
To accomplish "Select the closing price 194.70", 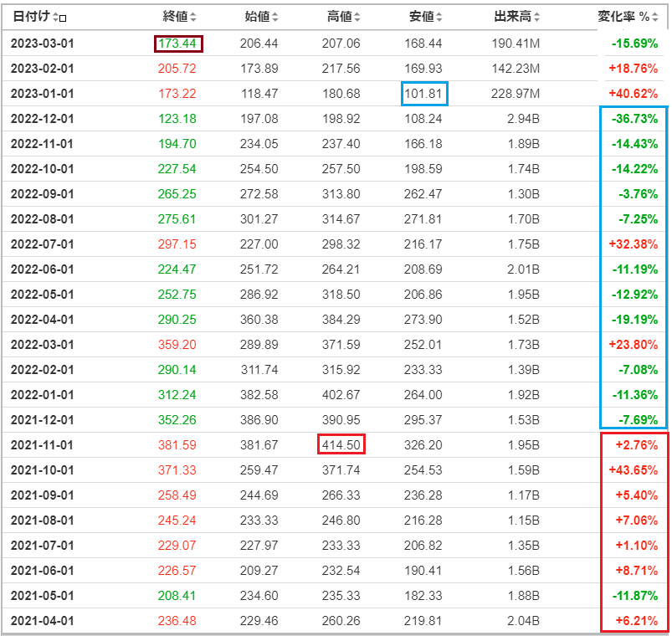I will point(177,144).
